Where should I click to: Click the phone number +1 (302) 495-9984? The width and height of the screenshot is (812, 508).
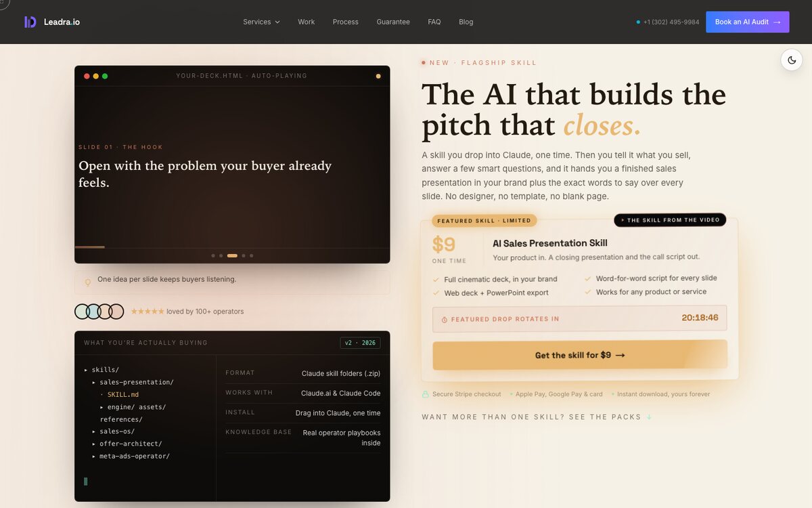point(671,22)
